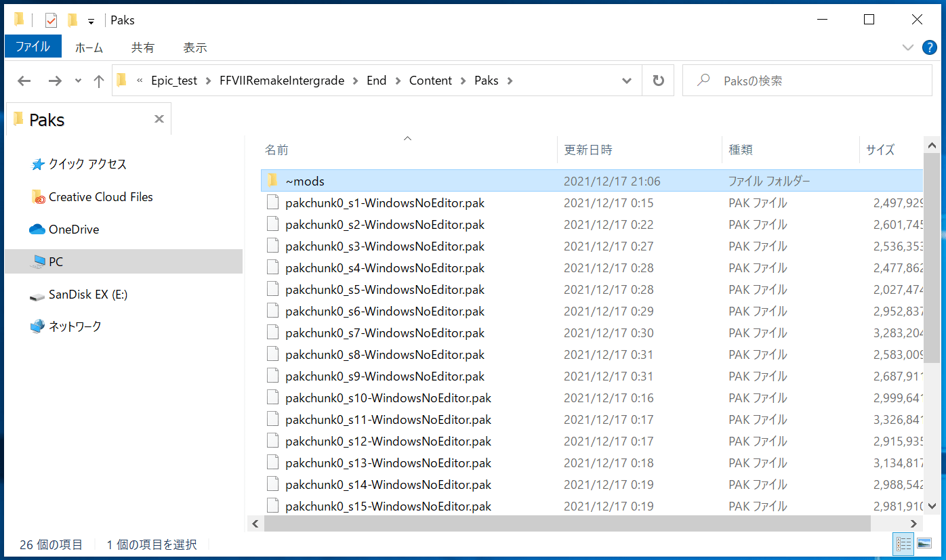Image resolution: width=946 pixels, height=560 pixels.
Task: Click the pakchunk0_s8 file icon
Action: (272, 354)
